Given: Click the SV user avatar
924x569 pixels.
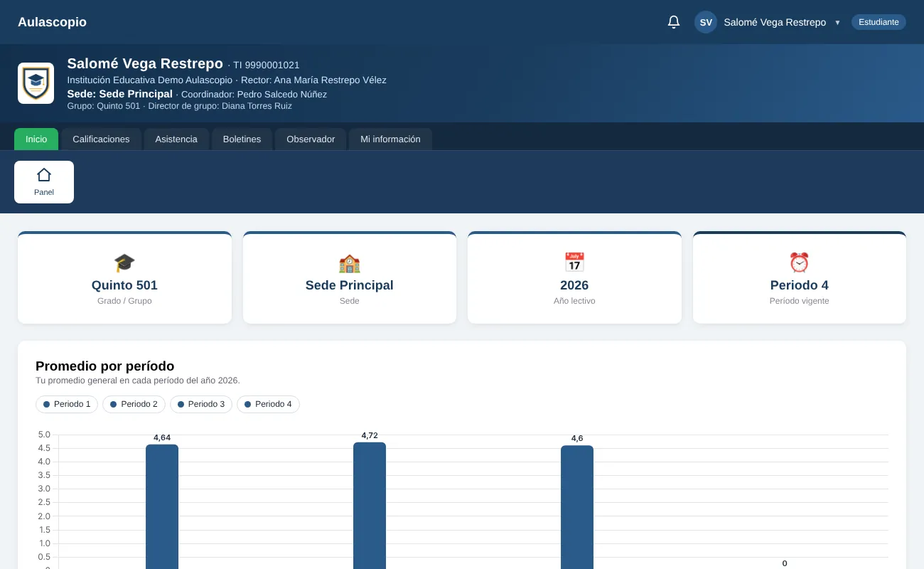Looking at the screenshot, I should coord(706,22).
